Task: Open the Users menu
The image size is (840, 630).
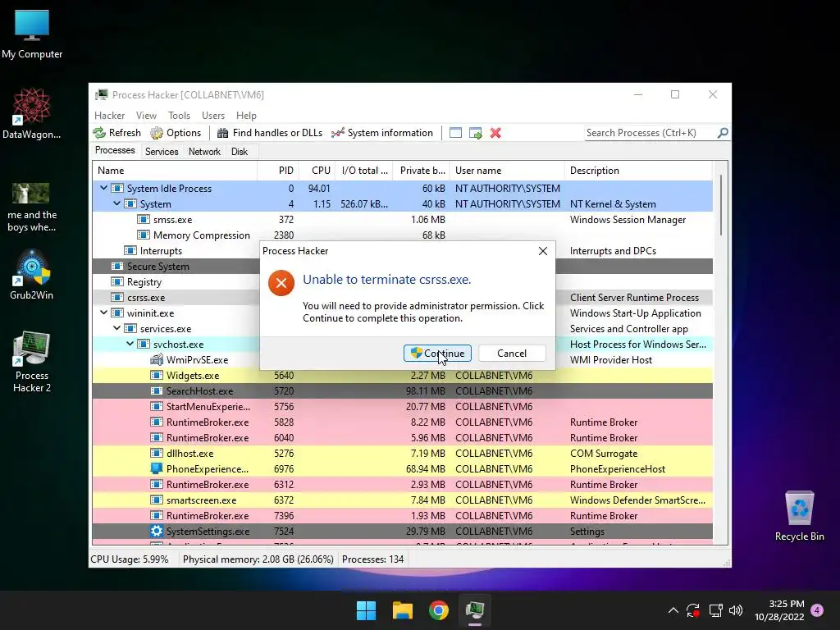Action: point(213,115)
